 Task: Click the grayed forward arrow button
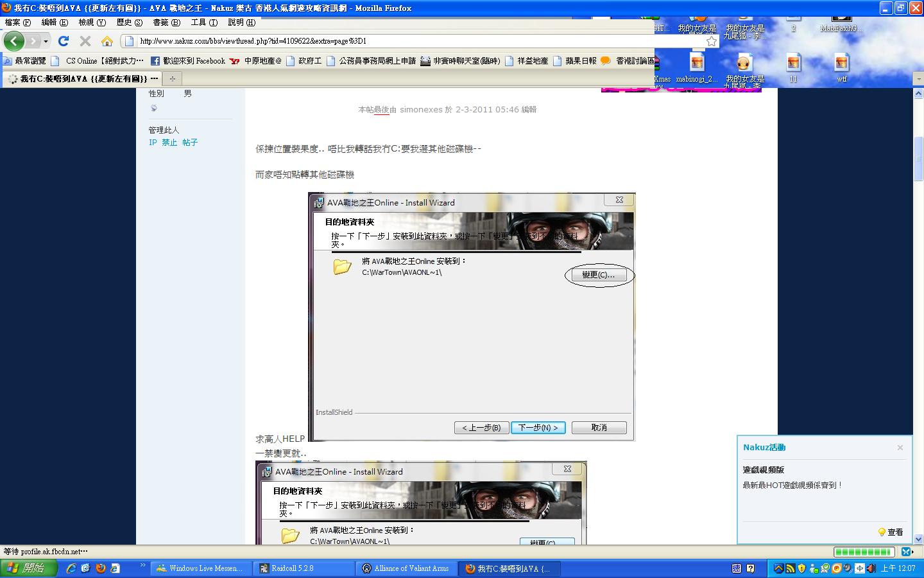33,41
